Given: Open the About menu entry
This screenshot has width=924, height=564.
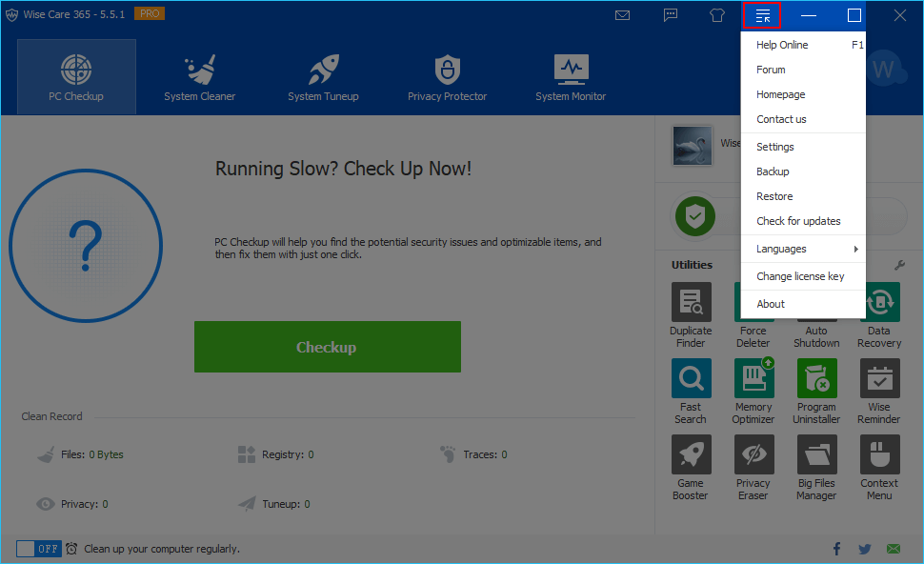Looking at the screenshot, I should (x=803, y=304).
